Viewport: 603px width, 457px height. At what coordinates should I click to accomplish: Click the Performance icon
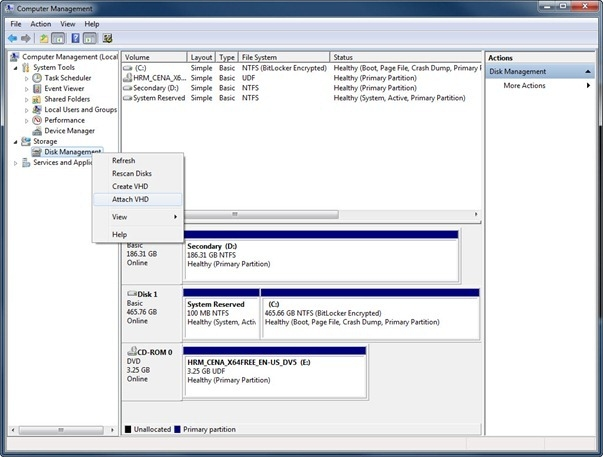[37, 120]
